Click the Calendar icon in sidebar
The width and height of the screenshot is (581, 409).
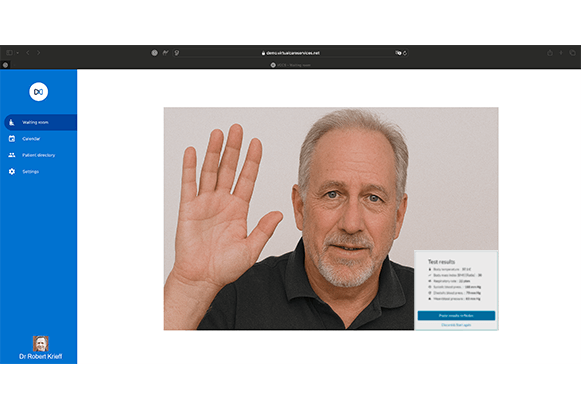[x=12, y=139]
